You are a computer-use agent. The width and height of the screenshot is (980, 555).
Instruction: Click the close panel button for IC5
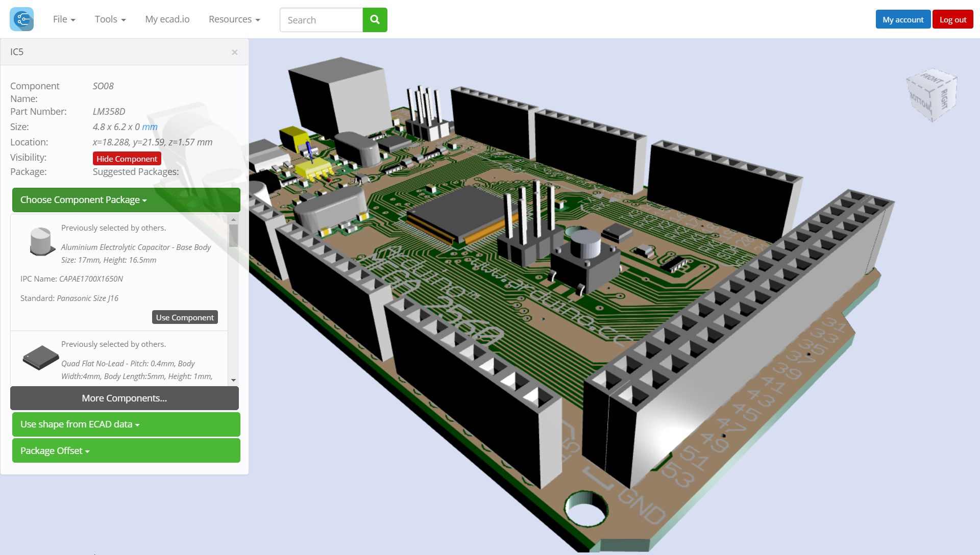(x=234, y=53)
